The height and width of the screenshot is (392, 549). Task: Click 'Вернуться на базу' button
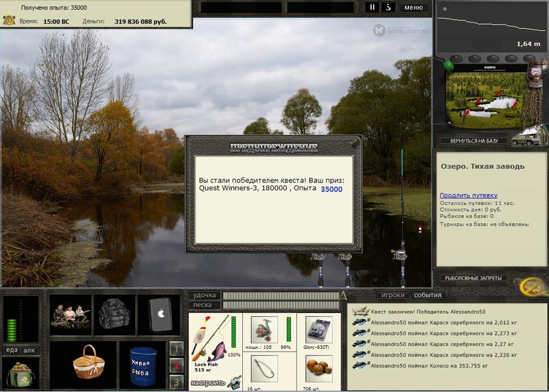tap(474, 141)
